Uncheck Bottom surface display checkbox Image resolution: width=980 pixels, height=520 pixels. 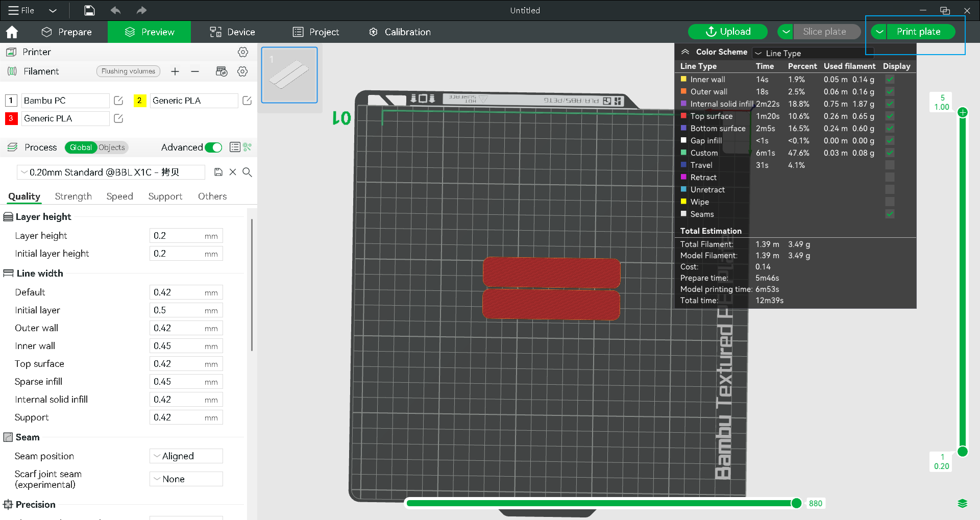pos(890,129)
